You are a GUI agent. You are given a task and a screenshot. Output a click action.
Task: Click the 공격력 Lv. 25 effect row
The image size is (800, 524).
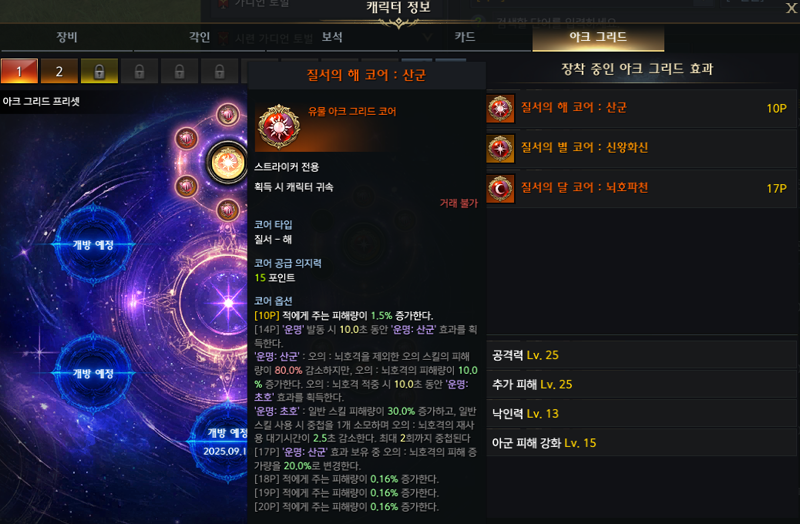(x=641, y=355)
